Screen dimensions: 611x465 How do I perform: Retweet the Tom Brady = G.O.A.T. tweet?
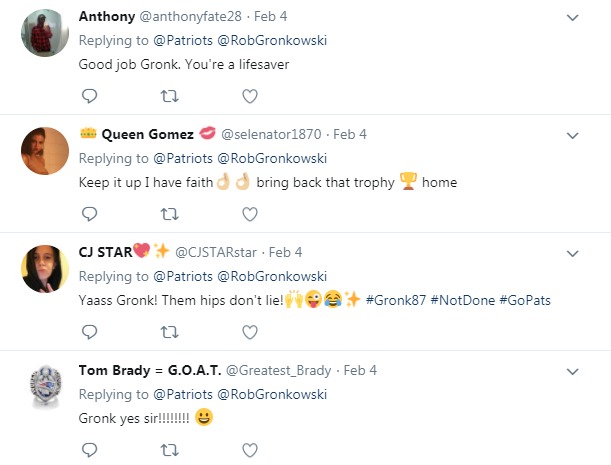click(169, 449)
